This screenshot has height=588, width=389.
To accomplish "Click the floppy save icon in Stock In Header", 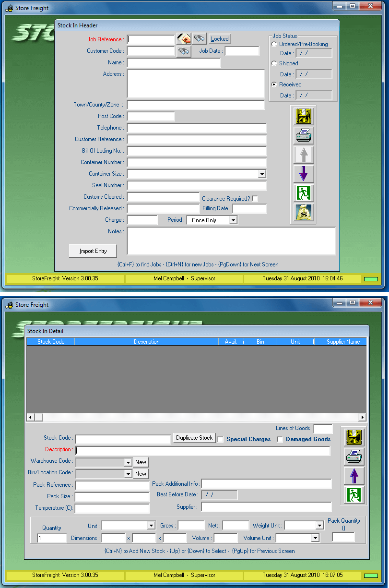I will [x=304, y=116].
